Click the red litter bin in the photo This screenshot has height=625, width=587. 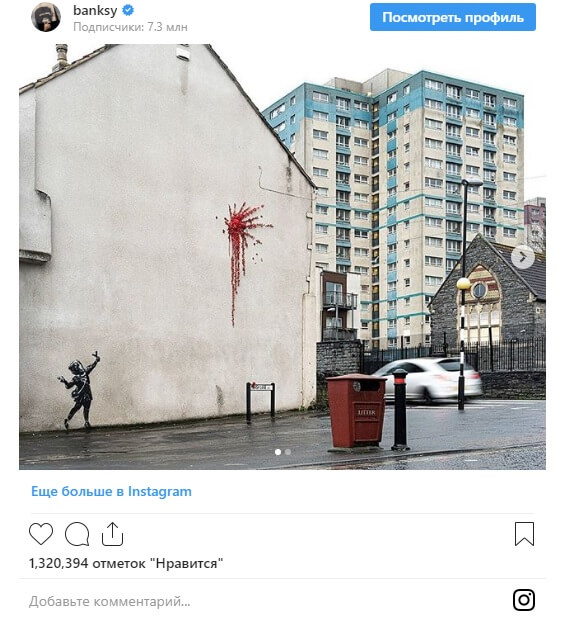[356, 411]
